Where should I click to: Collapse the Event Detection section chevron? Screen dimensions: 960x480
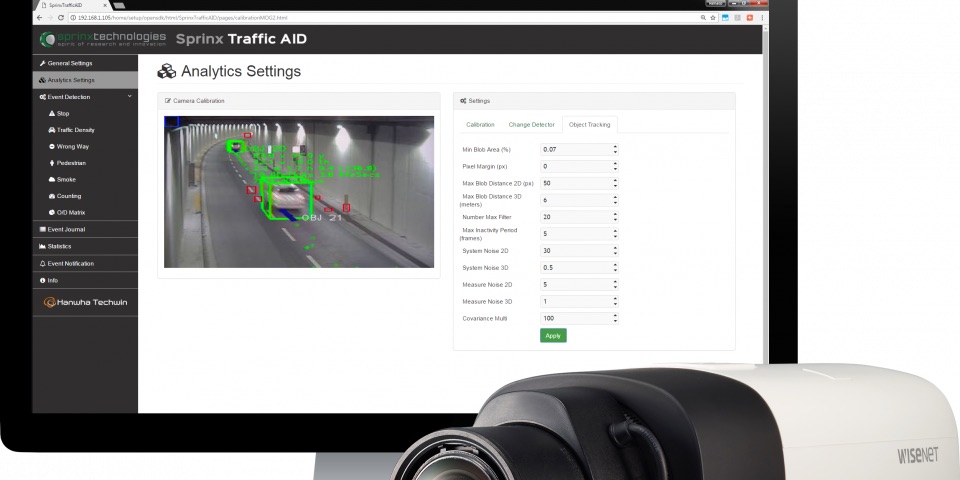point(130,96)
